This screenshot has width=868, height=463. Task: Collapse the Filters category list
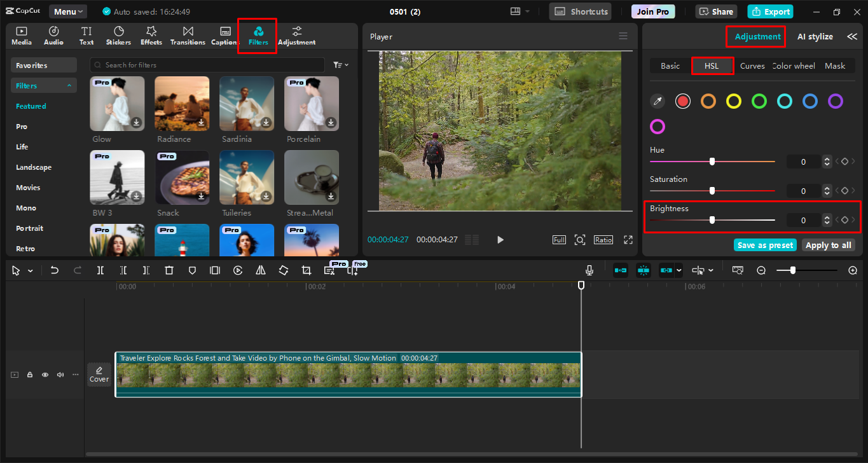point(69,85)
